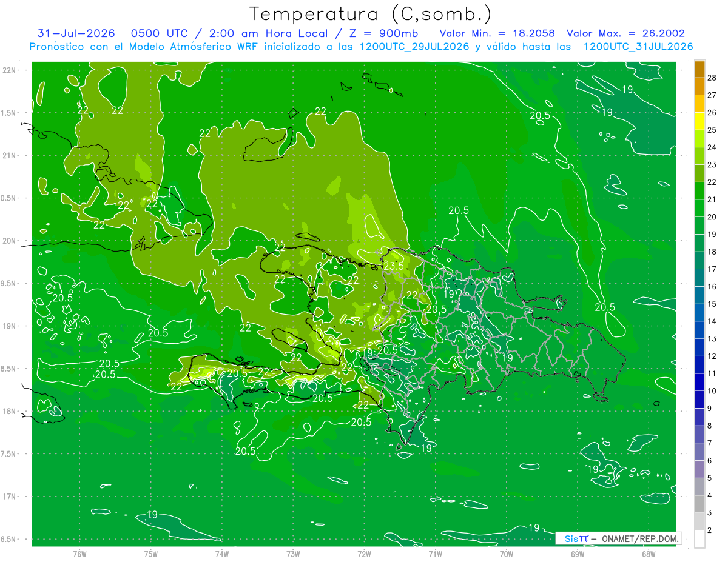Image resolution: width=728 pixels, height=562 pixels.
Task: Click the legend scale value "14"
Action: 712,321
